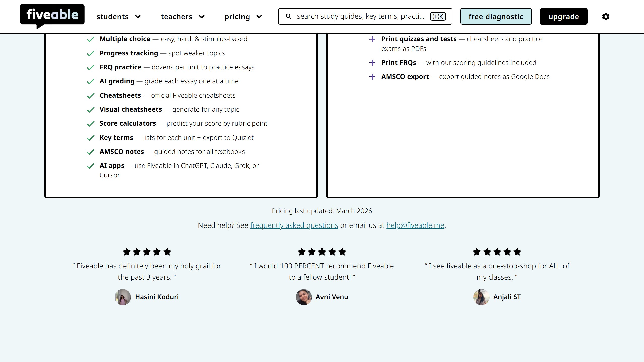Click the Score calculators feature text
This screenshot has width=644, height=362.
183,123
